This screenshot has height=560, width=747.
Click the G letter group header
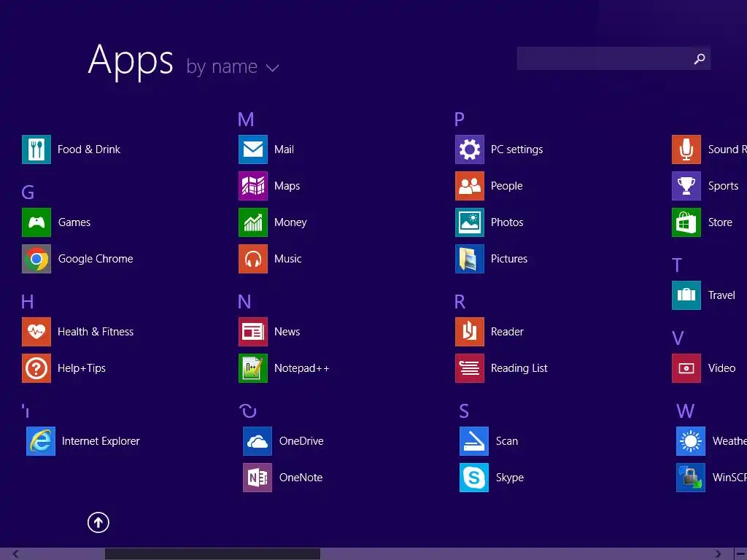point(28,192)
